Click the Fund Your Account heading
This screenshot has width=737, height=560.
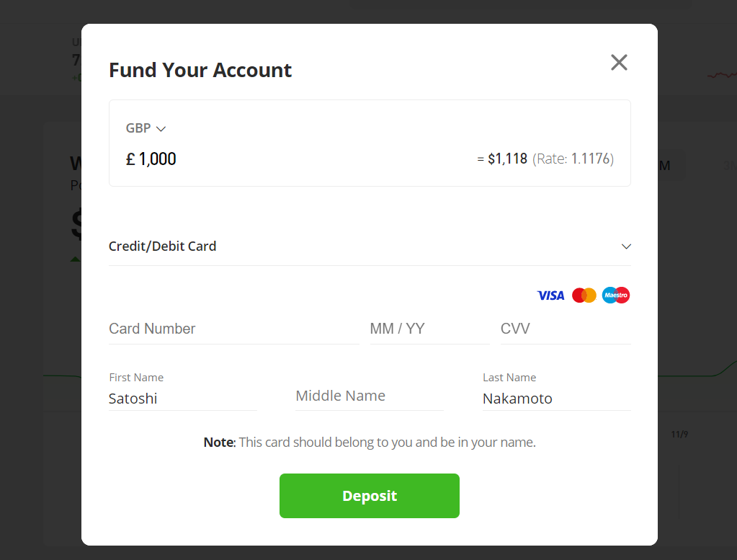[x=200, y=70]
